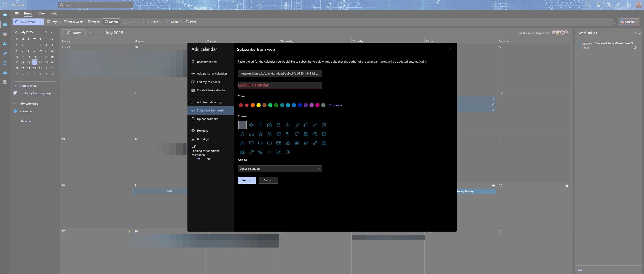Choose the stopwatch charm icon
Image resolution: width=644 pixels, height=274 pixels.
coord(324,125)
